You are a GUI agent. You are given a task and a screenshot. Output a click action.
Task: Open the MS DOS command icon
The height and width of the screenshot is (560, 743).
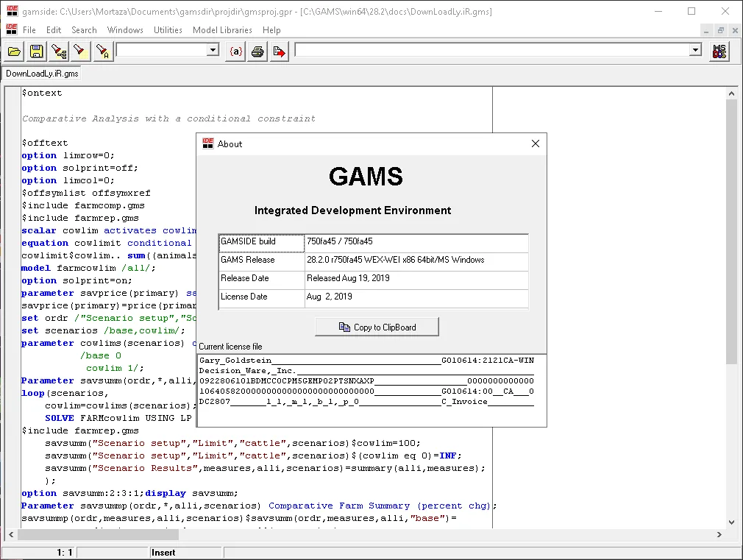tap(719, 52)
